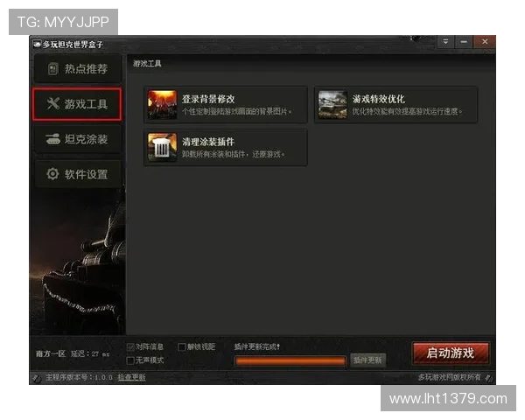
Task: Open the 热点推荐 sidebar tab
Action: point(78,68)
